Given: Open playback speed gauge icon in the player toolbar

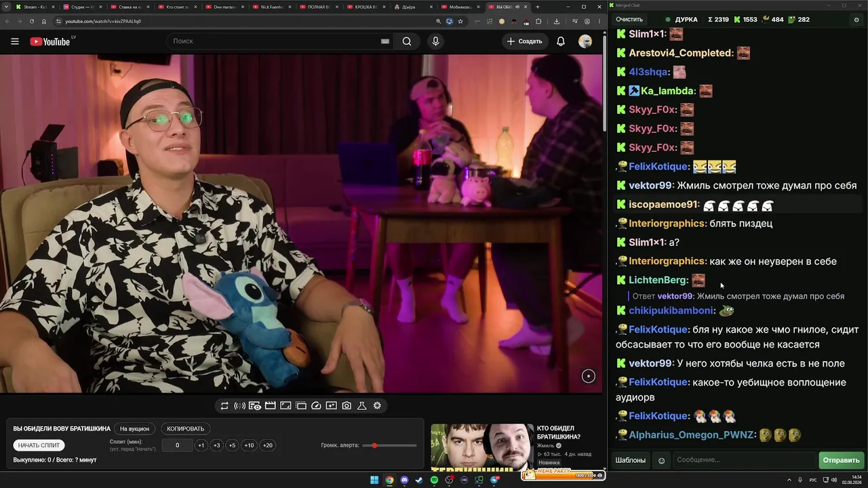Looking at the screenshot, I should [x=316, y=406].
